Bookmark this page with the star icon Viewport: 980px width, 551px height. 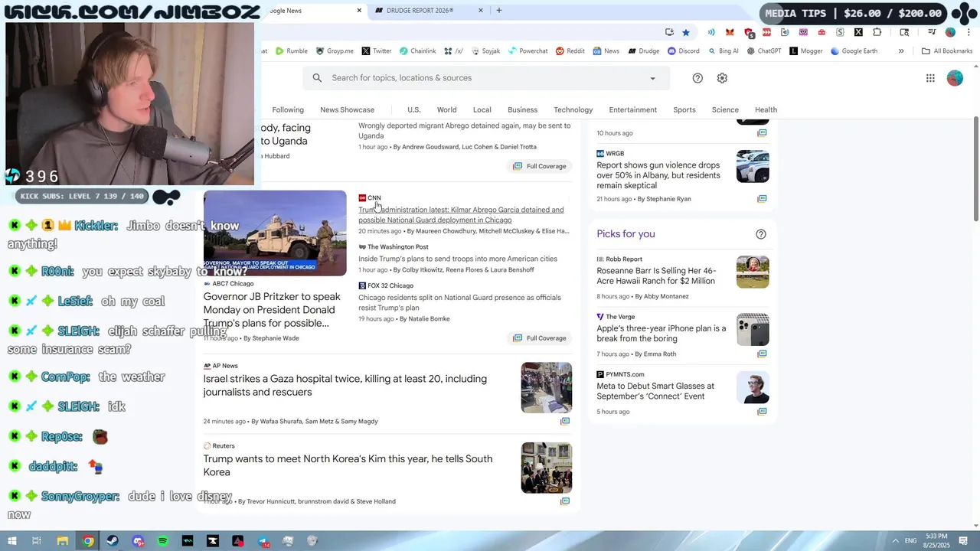[686, 32]
